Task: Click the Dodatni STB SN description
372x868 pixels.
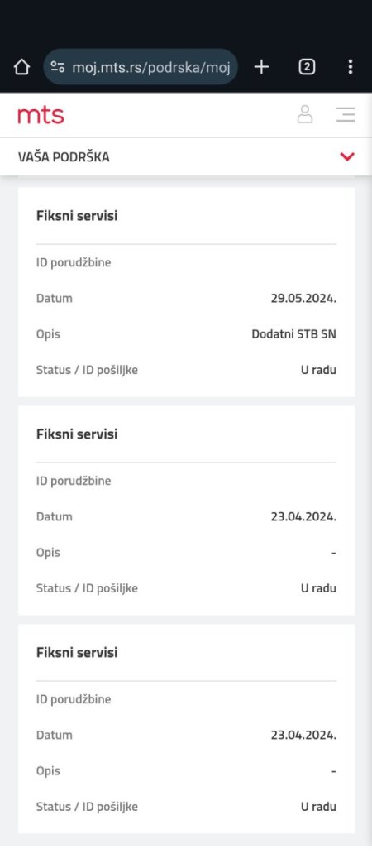Action: tap(294, 334)
